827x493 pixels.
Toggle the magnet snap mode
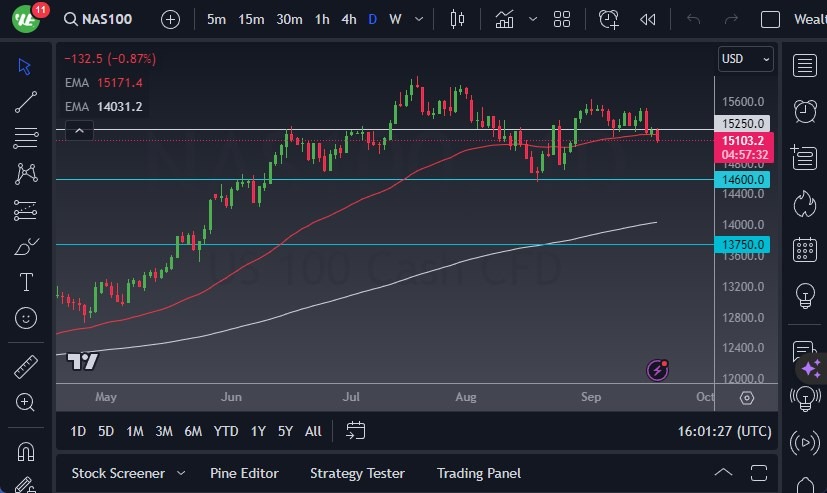click(26, 451)
